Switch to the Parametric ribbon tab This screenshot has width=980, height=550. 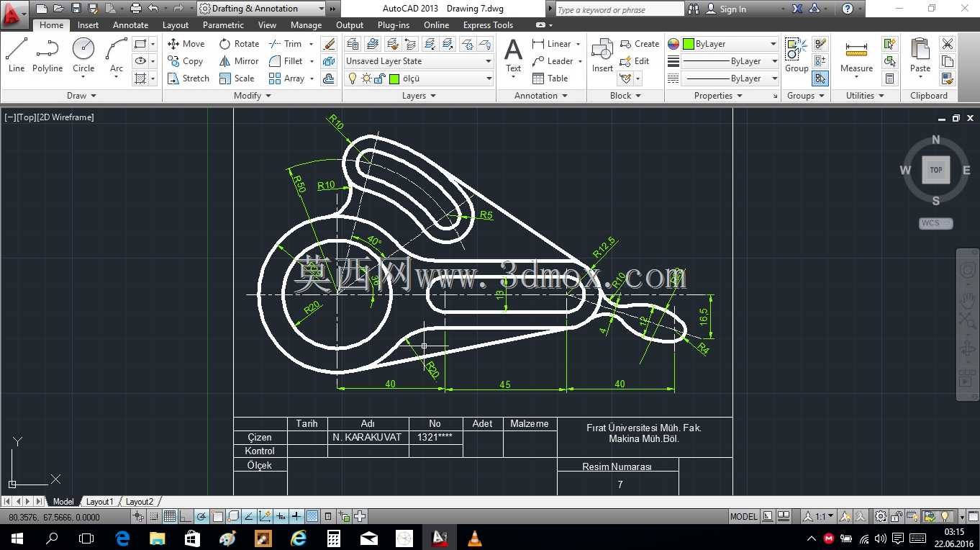(x=223, y=25)
